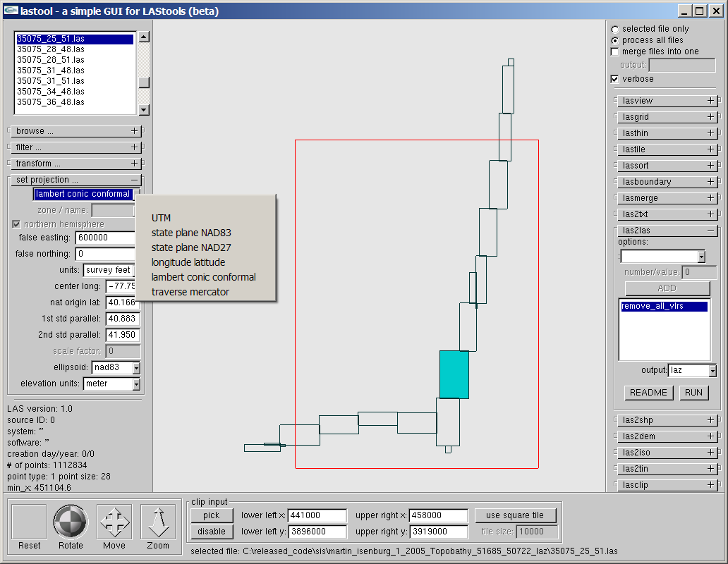Click the false northing input field
The image size is (728, 564).
click(x=105, y=255)
